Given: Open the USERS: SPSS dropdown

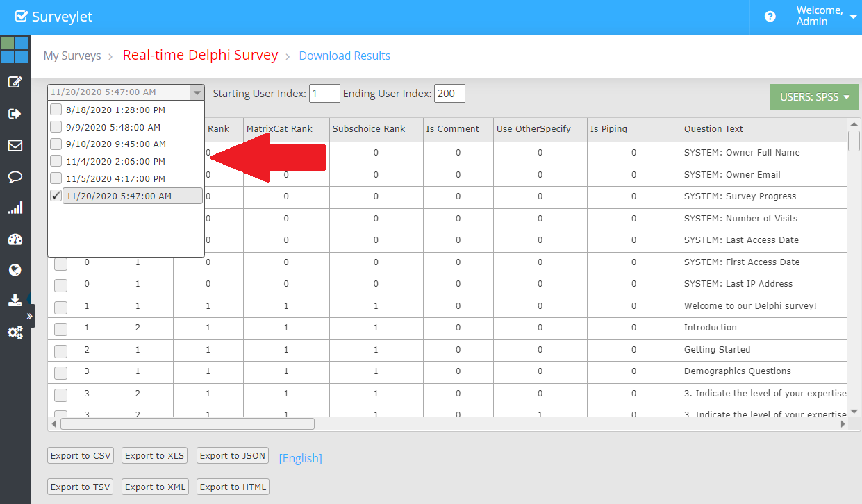Looking at the screenshot, I should pos(814,97).
